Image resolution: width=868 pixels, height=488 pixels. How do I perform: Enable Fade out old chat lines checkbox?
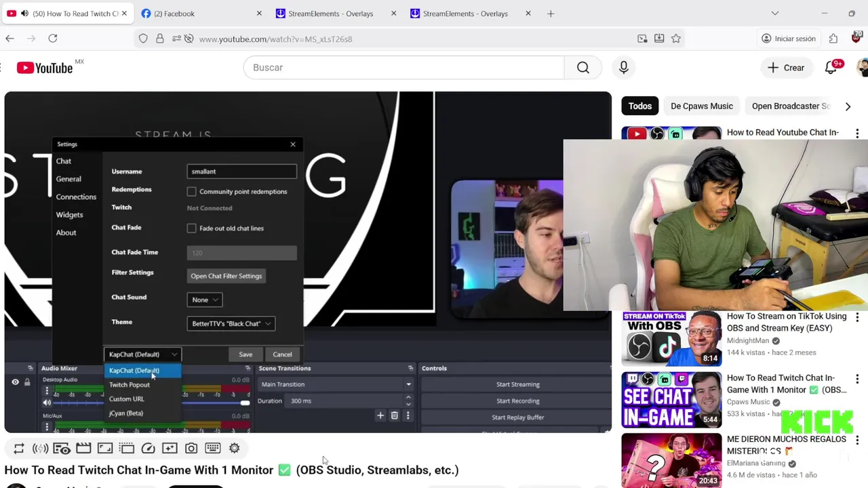click(192, 228)
